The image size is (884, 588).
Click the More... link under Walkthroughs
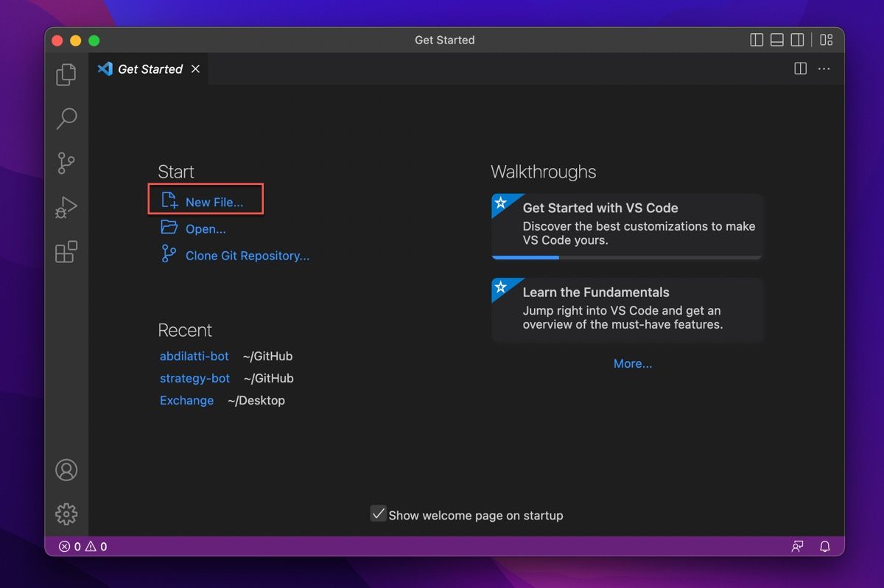[632, 363]
